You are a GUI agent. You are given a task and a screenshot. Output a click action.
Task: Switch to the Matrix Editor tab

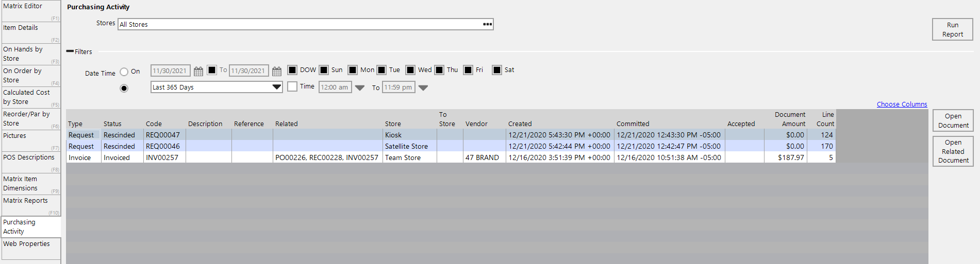pos(31,11)
